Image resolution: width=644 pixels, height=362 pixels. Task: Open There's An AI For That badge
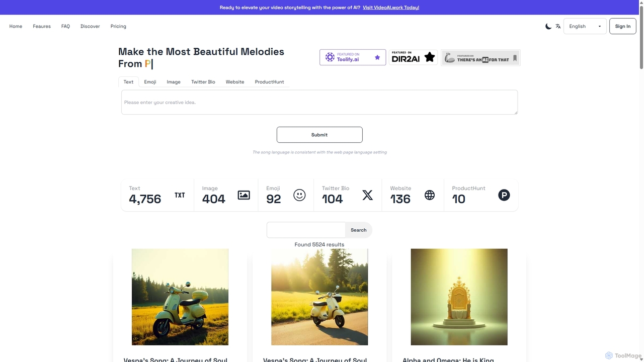(480, 58)
